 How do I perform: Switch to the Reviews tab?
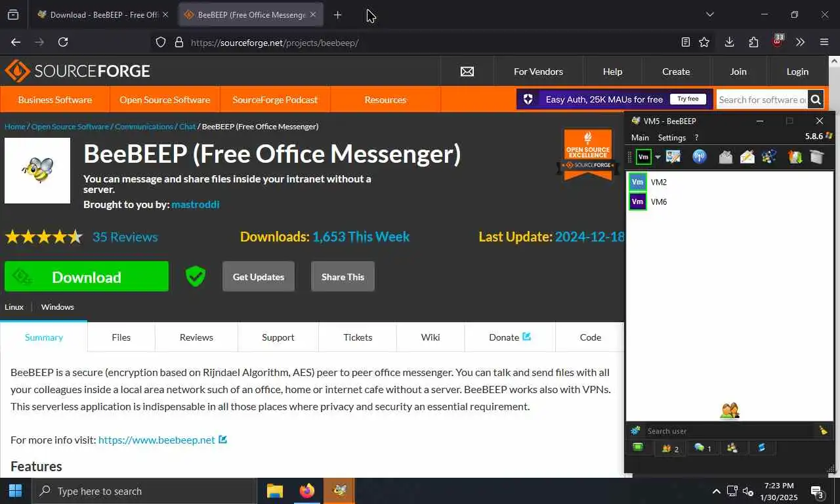[x=196, y=337]
